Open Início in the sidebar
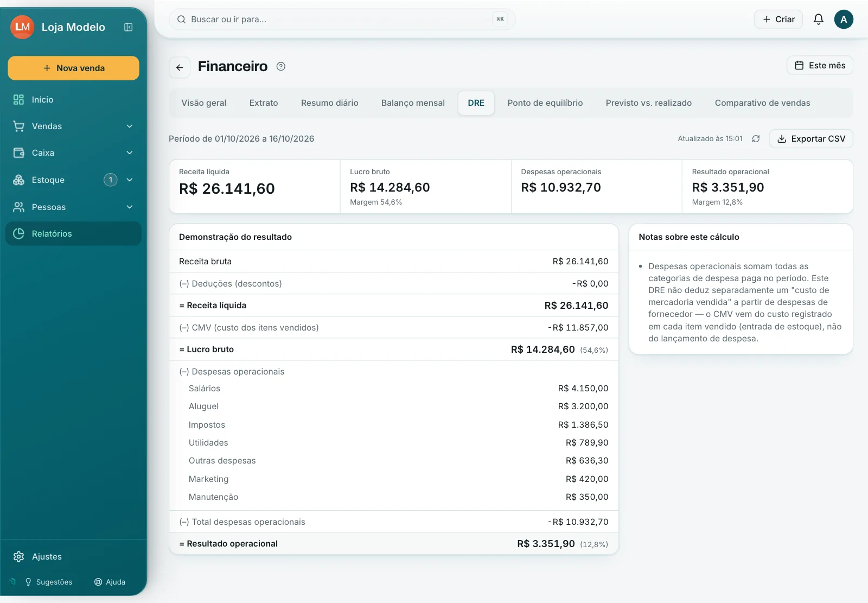 point(74,99)
